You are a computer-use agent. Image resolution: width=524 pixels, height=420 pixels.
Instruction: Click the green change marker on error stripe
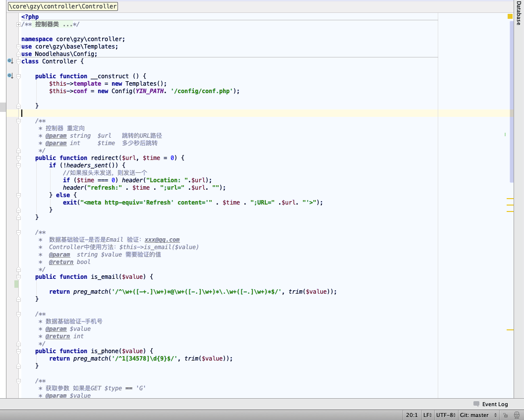tap(505, 135)
